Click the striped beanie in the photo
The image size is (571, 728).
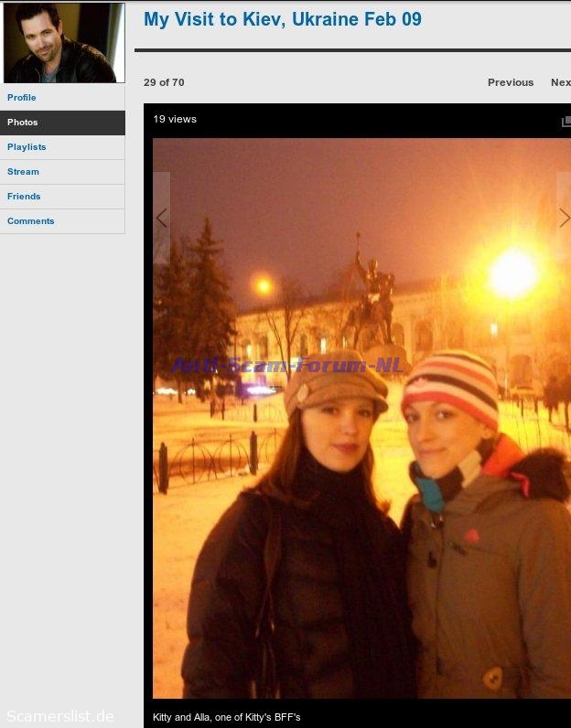pos(452,381)
